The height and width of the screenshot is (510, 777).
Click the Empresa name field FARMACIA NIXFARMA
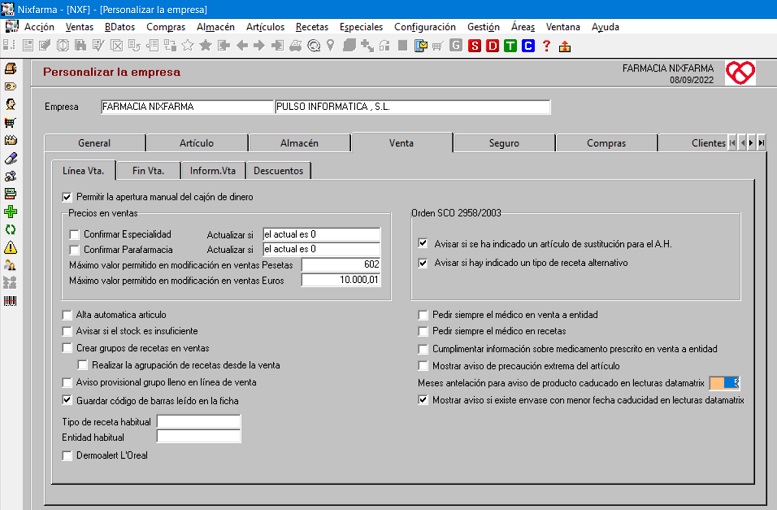[187, 107]
